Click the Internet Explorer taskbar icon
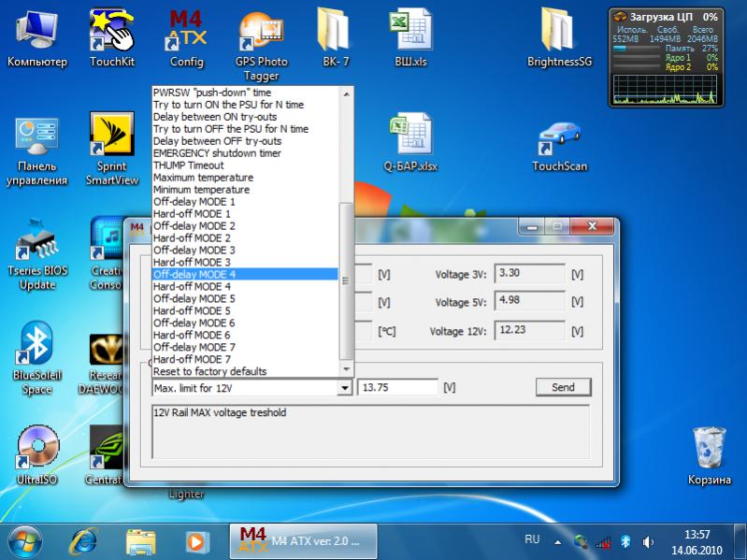The height and width of the screenshot is (560, 747). tap(84, 540)
